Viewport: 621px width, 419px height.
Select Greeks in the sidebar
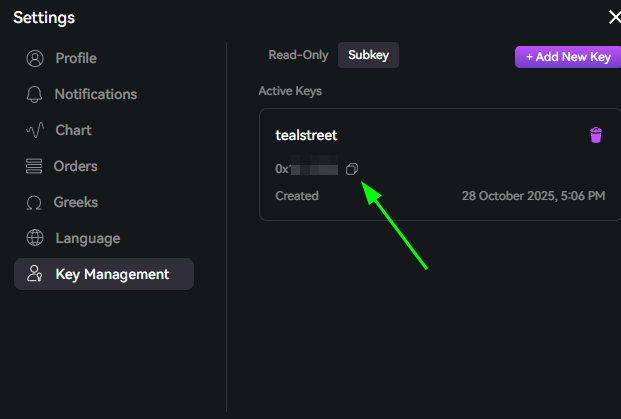(x=76, y=202)
